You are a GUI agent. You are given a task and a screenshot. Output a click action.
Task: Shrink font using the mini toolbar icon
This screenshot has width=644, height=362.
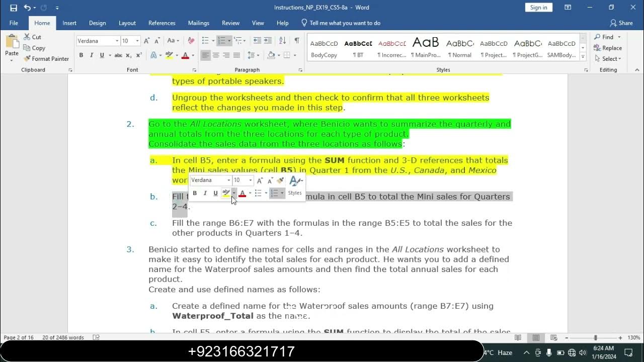coord(270,180)
